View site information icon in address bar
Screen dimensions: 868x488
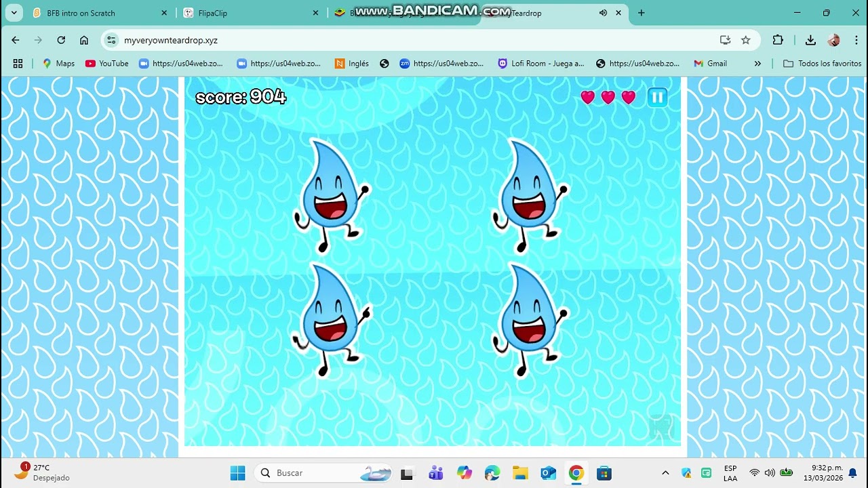click(112, 40)
